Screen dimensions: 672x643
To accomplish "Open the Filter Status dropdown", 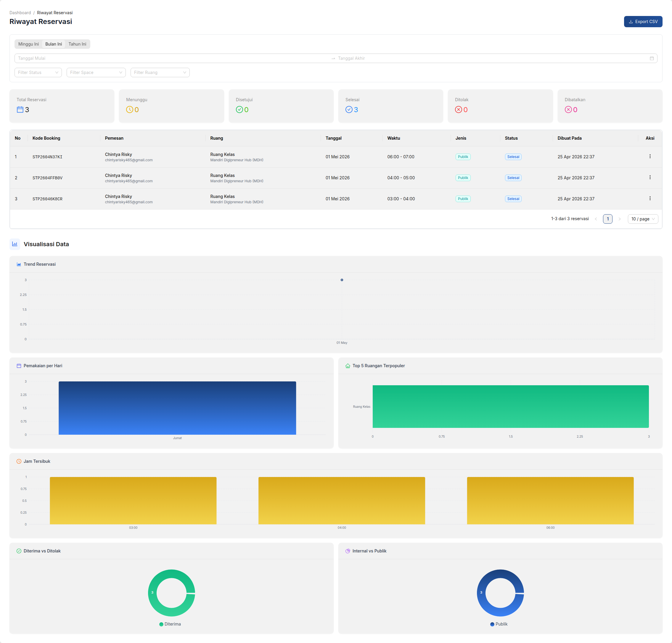I will (x=38, y=72).
